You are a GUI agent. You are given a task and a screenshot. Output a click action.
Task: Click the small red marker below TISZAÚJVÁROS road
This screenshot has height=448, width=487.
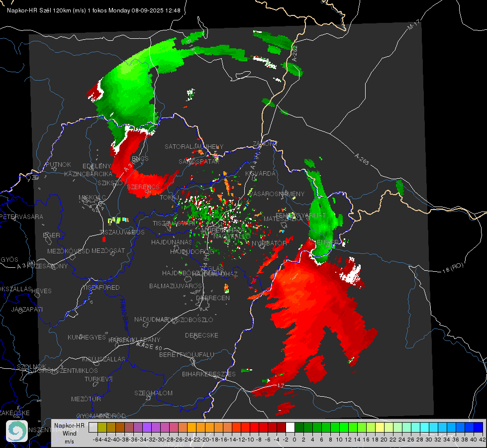104,239
